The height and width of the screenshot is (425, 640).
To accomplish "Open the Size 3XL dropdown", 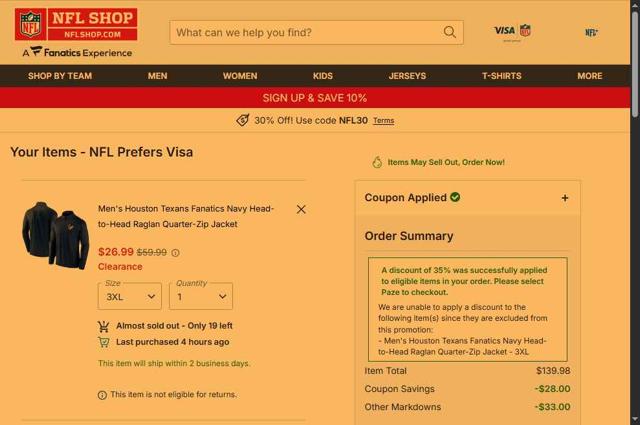I will pos(130,296).
